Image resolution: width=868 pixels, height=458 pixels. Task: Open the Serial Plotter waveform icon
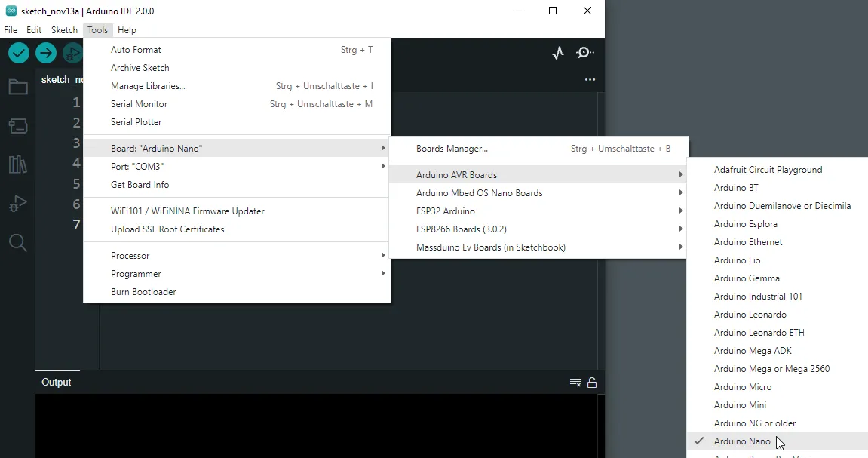(x=558, y=53)
